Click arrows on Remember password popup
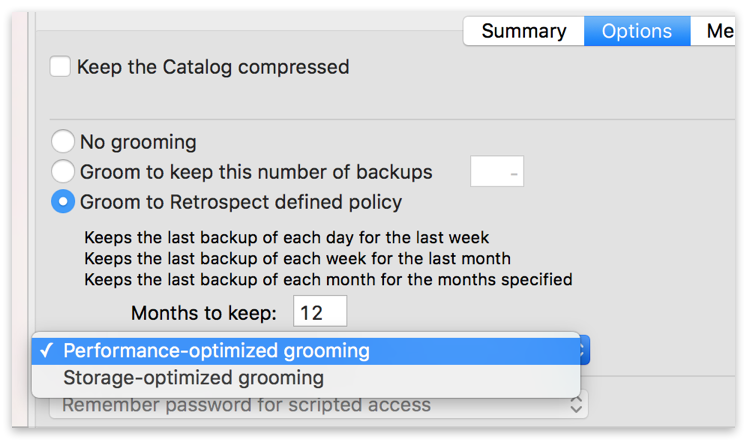Screen dimensions: 747x440 [x=576, y=405]
